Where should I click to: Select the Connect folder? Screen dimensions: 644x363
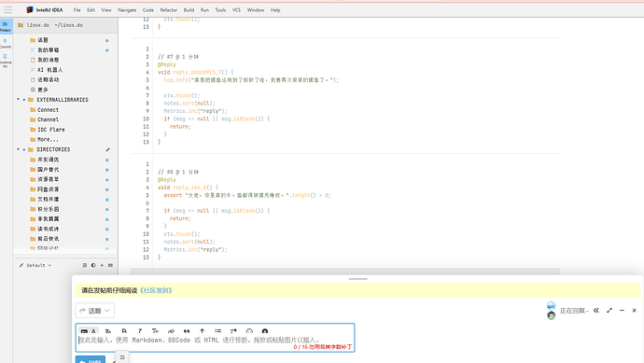tap(48, 109)
